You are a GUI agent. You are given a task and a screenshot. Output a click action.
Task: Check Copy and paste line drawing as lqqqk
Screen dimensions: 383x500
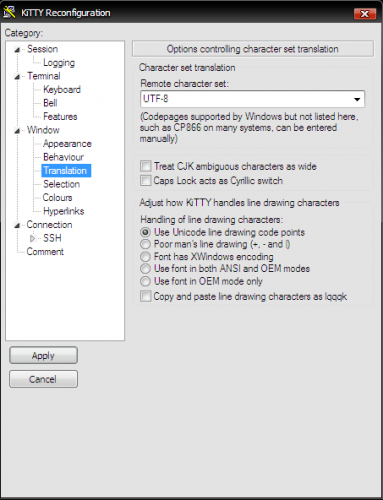pyautogui.click(x=145, y=296)
